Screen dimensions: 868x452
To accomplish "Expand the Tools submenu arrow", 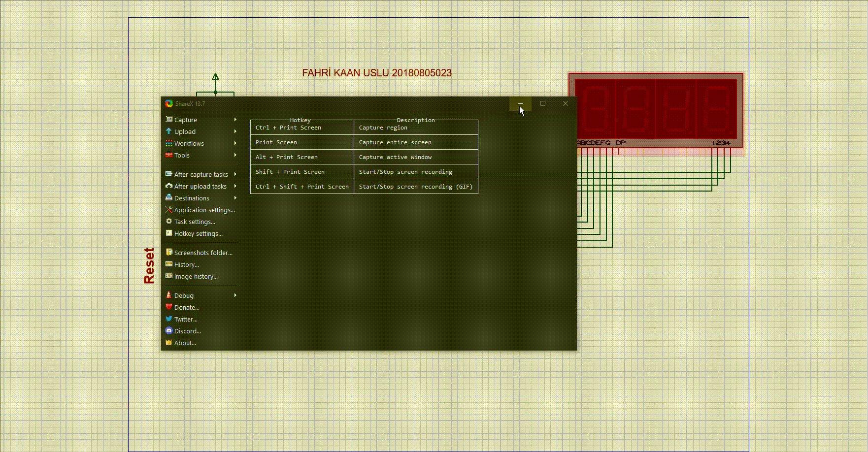I will (235, 155).
